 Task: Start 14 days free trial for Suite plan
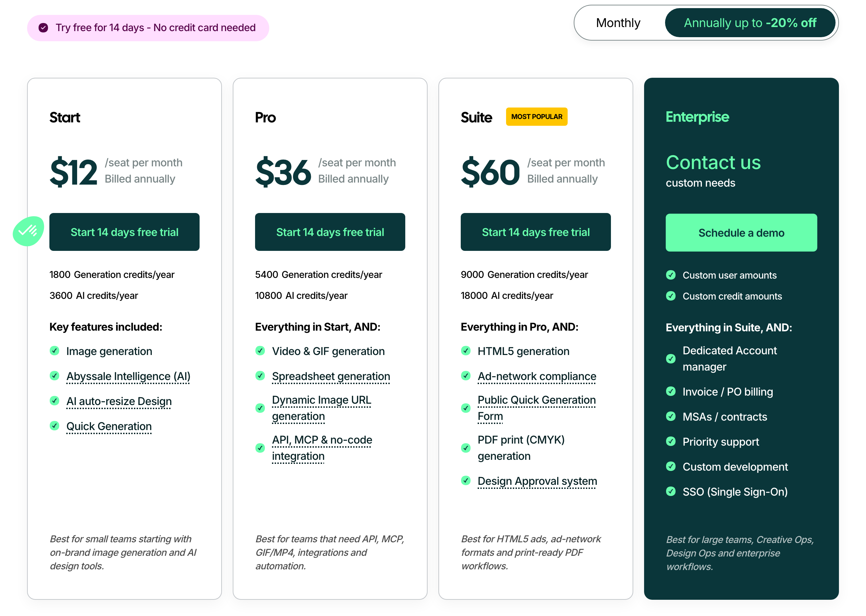[x=536, y=232]
